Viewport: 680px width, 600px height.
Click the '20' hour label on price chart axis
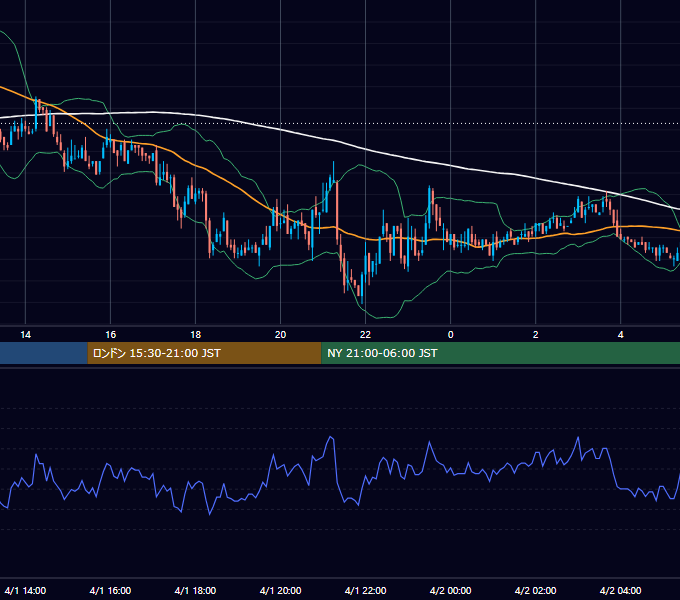click(281, 335)
